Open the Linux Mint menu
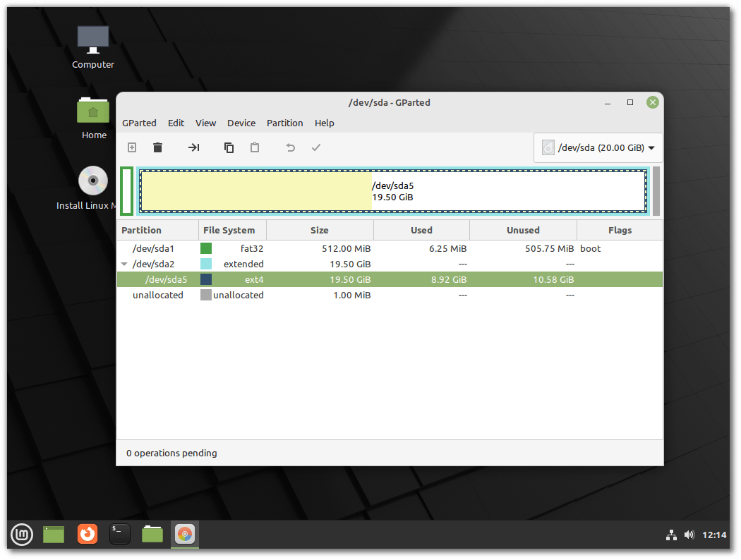The width and height of the screenshot is (741, 560). (21, 535)
